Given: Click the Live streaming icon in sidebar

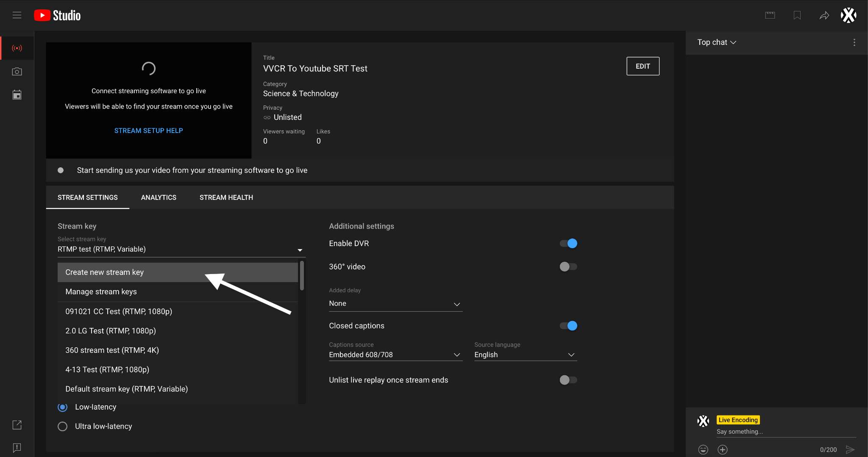Looking at the screenshot, I should tap(17, 48).
